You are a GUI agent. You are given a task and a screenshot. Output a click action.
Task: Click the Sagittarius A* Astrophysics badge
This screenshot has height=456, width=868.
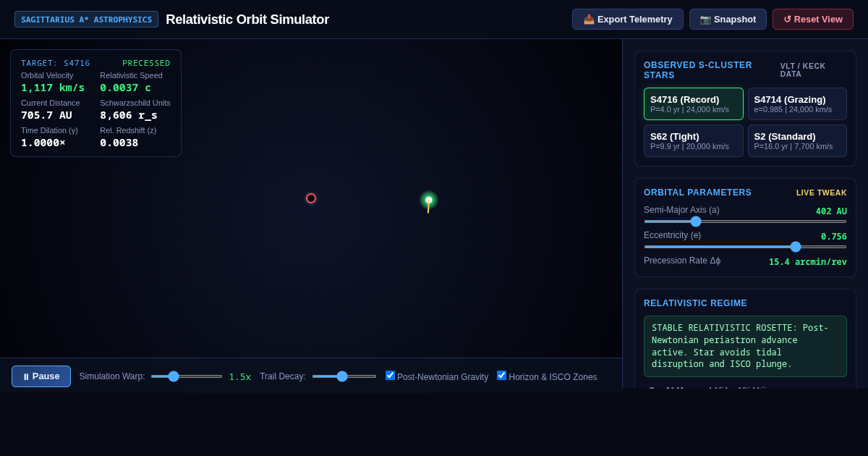coord(86,20)
